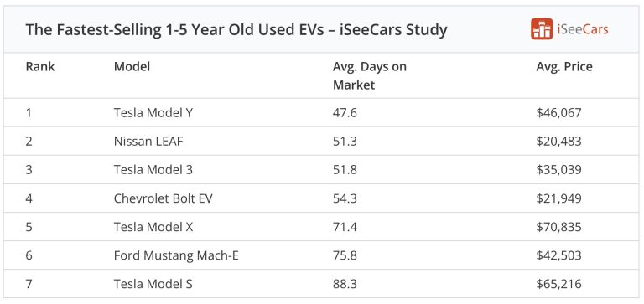The height and width of the screenshot is (304, 644).
Task: Click the $70,835 price cell
Action: [x=558, y=227]
